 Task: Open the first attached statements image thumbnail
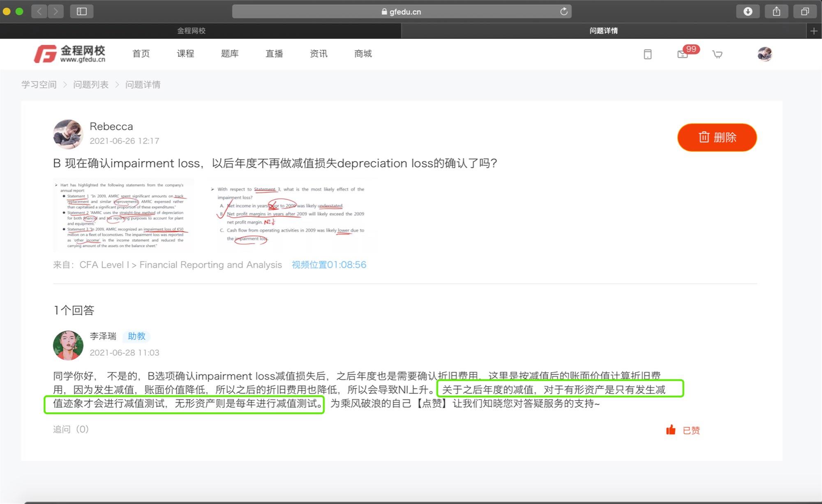[123, 215]
